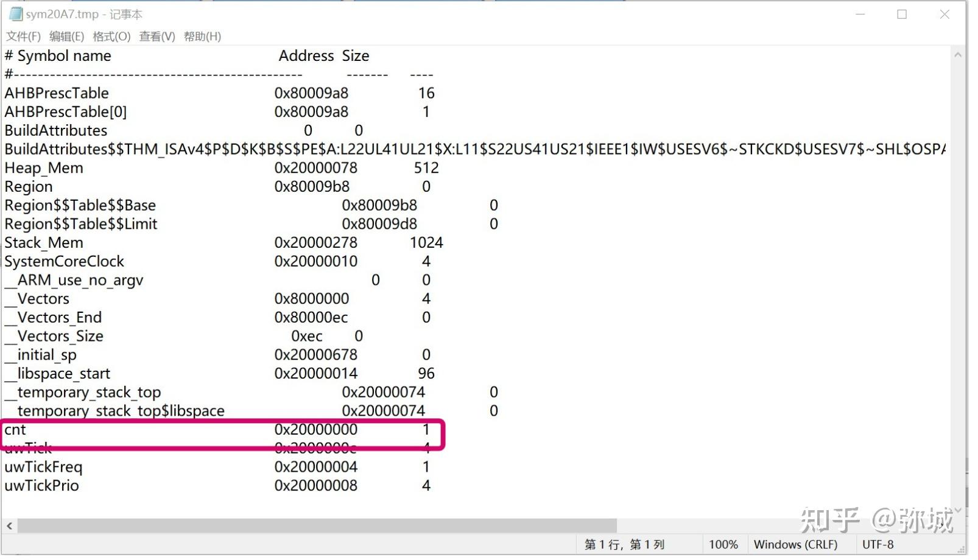978x560 pixels.
Task: Open the 帮助(H) menu
Action: (202, 37)
